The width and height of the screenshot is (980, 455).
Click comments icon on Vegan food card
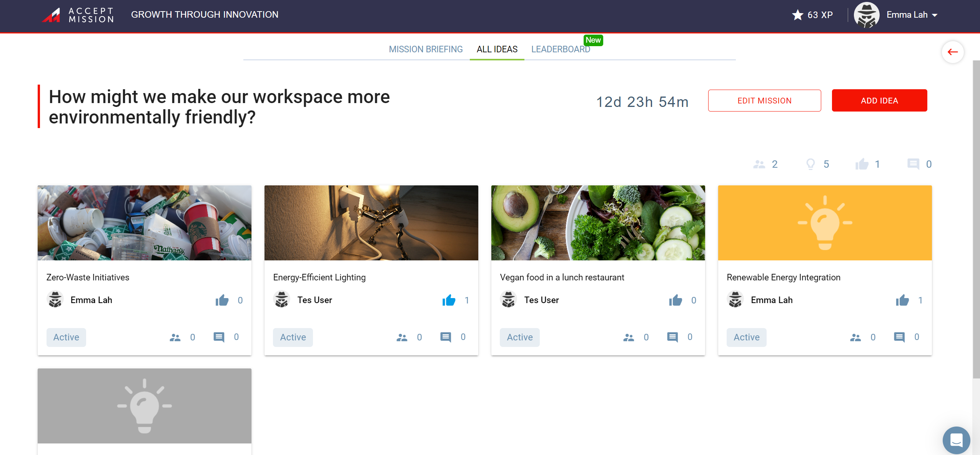click(x=672, y=337)
